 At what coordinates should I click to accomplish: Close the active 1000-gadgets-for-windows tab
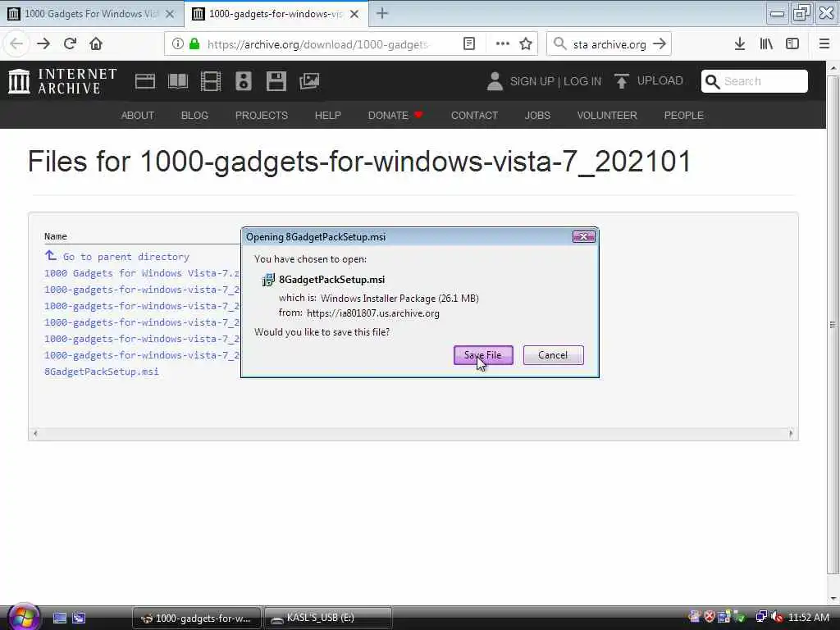coord(354,14)
